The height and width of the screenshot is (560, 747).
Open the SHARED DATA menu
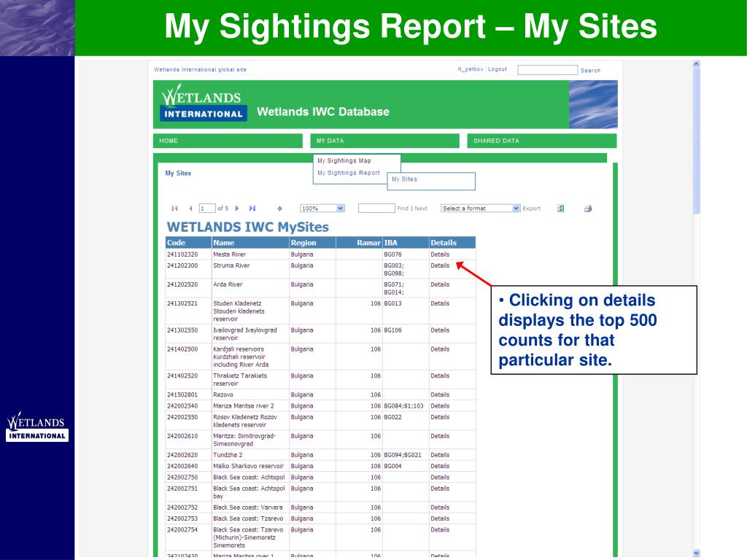(542, 141)
